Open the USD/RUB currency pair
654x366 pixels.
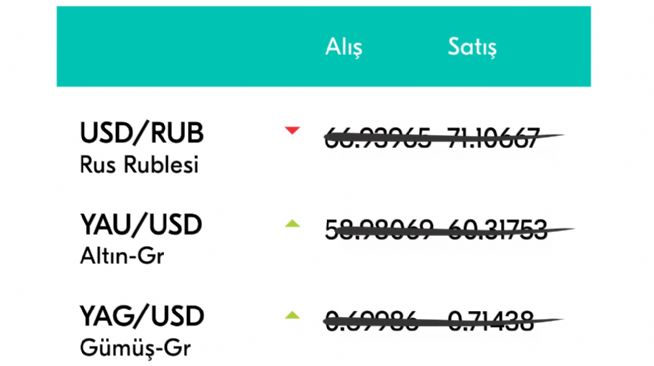pos(142,133)
